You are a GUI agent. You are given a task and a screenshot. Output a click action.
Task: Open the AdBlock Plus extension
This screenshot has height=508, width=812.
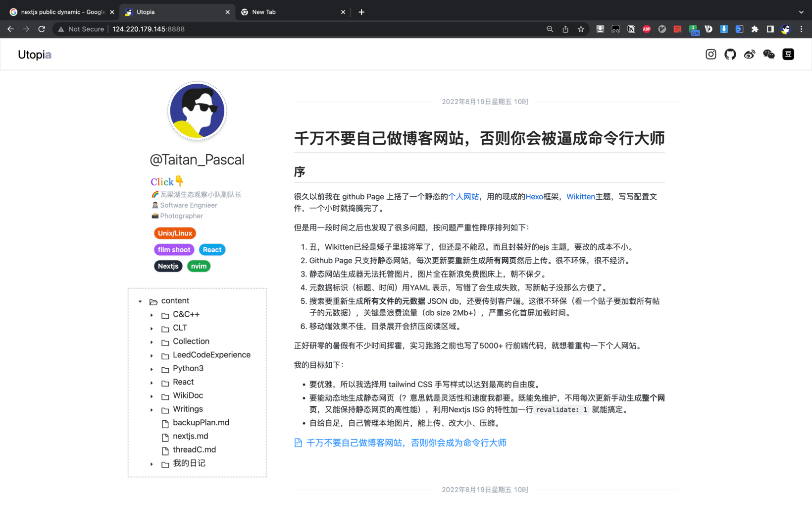click(x=647, y=29)
